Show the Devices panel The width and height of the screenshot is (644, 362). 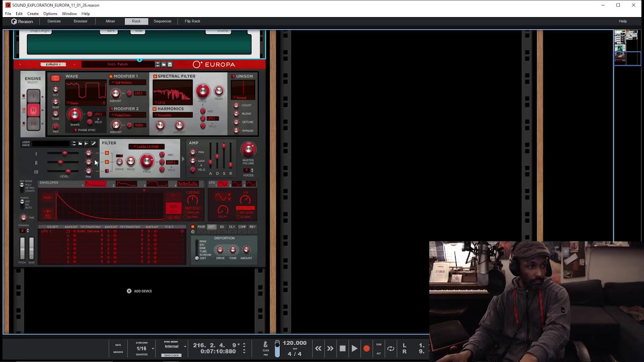pos(54,21)
